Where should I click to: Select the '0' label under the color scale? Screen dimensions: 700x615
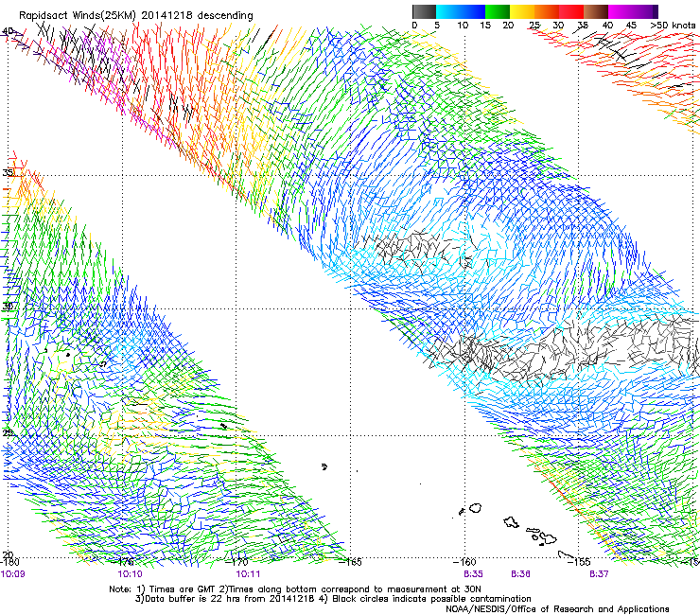(414, 26)
